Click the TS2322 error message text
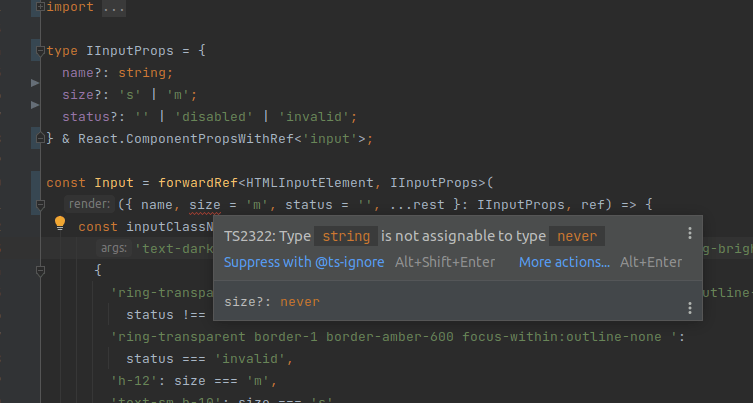Screen dimensions: 753x403 point(414,236)
